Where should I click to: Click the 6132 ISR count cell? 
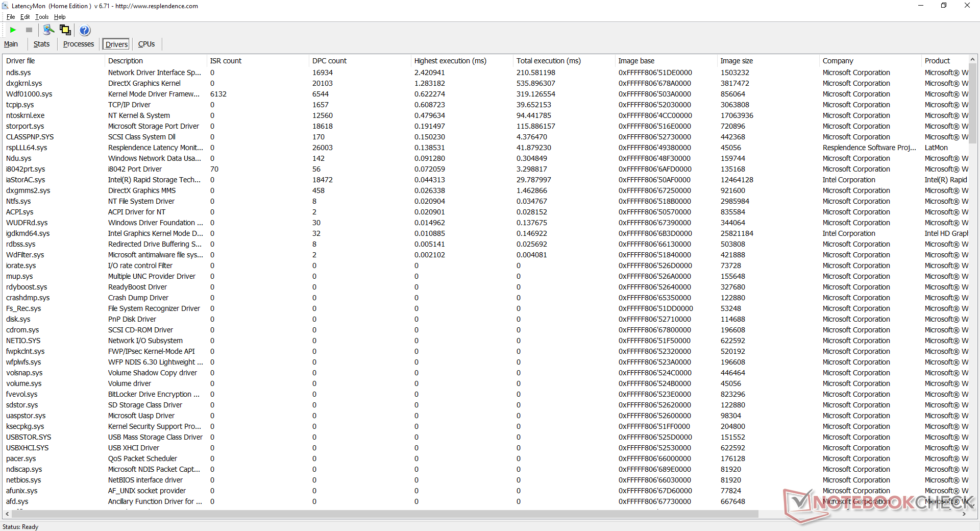pos(218,94)
